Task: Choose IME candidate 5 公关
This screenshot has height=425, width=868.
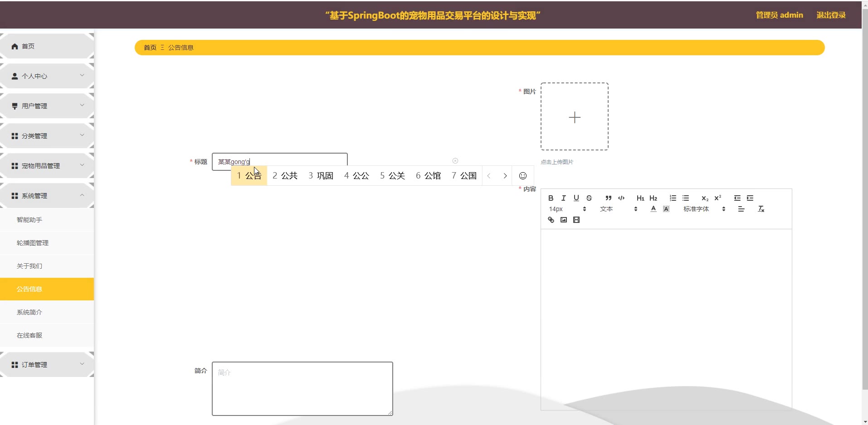Action: point(392,176)
